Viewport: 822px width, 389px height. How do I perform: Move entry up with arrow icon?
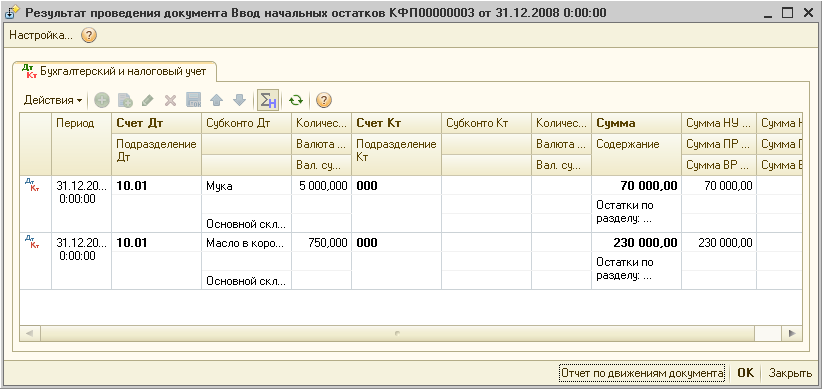(x=216, y=100)
